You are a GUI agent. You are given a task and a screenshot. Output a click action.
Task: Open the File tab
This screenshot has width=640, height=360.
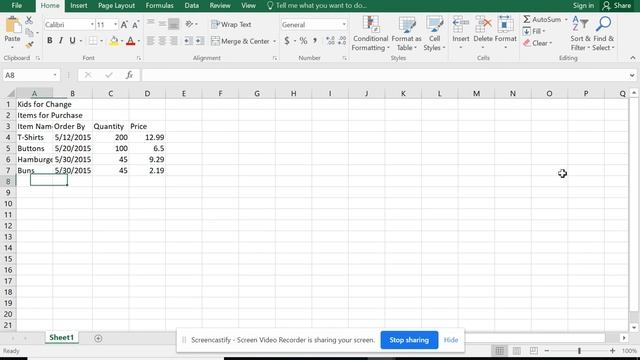pyautogui.click(x=17, y=5)
